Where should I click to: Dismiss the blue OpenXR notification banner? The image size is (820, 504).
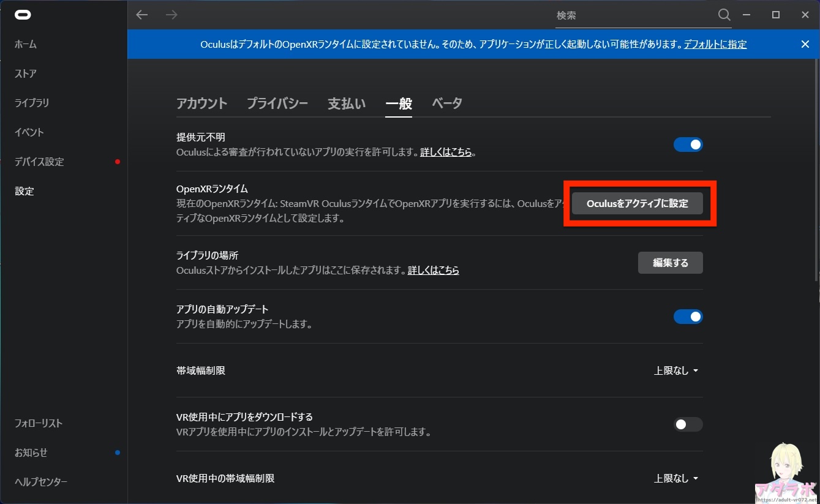click(x=805, y=44)
